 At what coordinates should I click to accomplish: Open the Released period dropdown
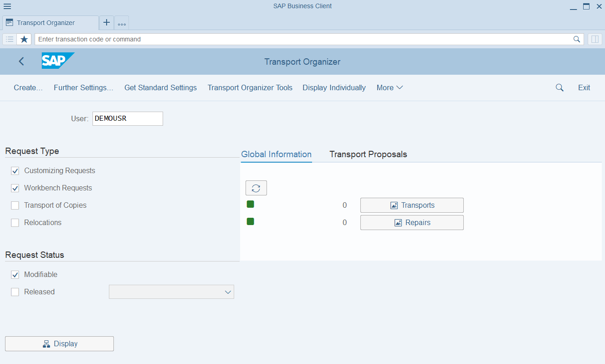pos(171,292)
